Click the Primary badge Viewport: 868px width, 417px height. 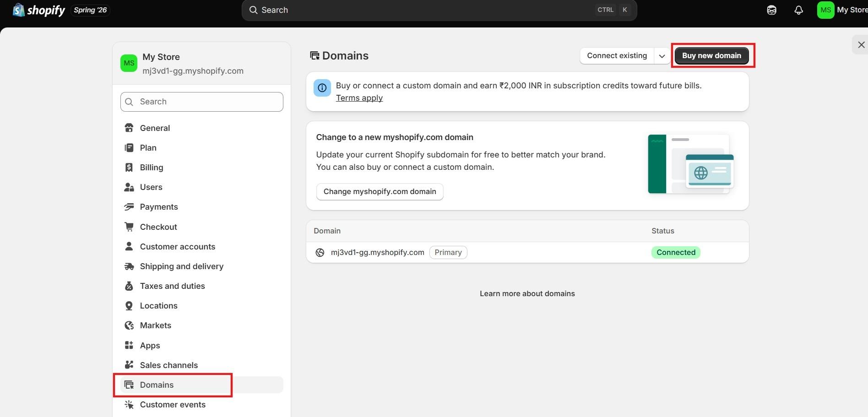click(x=448, y=252)
